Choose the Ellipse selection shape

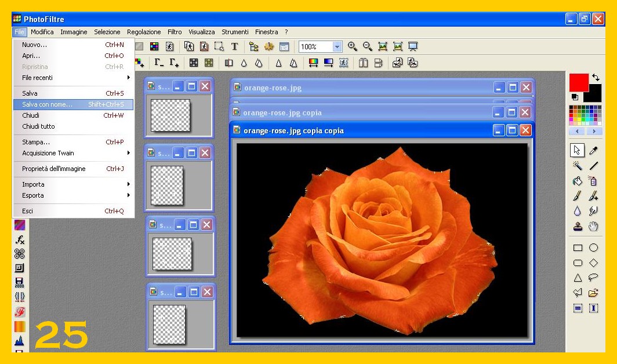click(593, 248)
